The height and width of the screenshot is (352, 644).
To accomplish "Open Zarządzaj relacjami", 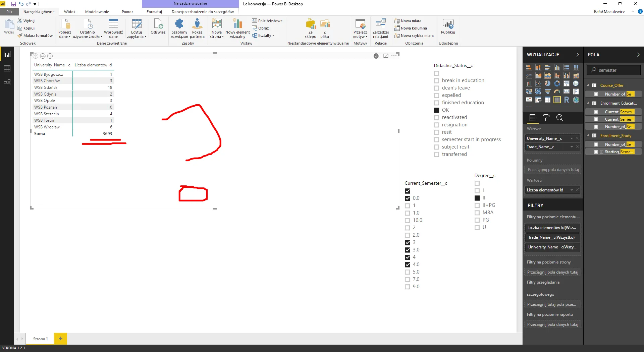I will (x=380, y=28).
